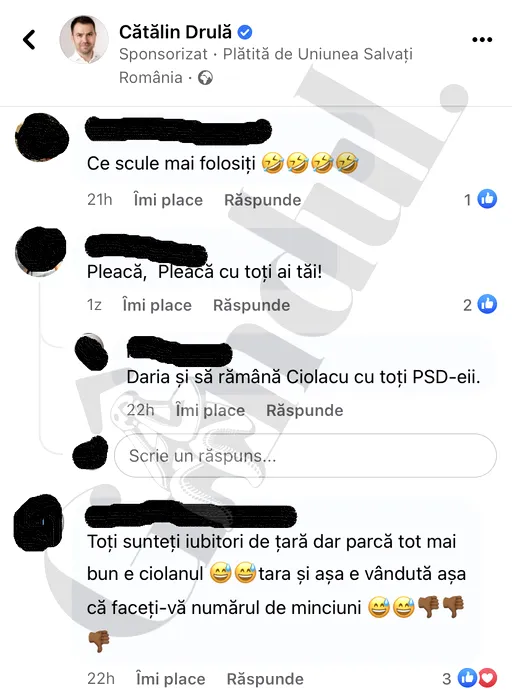The height and width of the screenshot is (700, 512).
Task: Open the Cătălin Drulă page name link
Action: (175, 32)
